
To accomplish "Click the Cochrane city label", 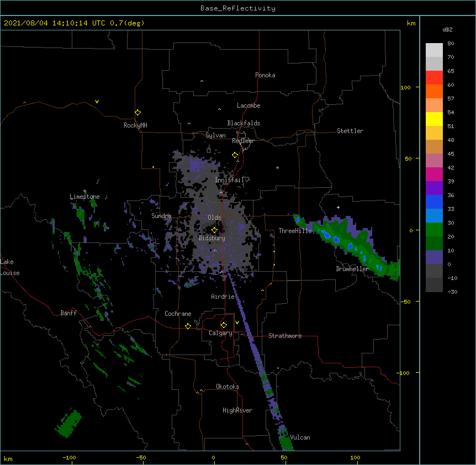I will tap(178, 314).
